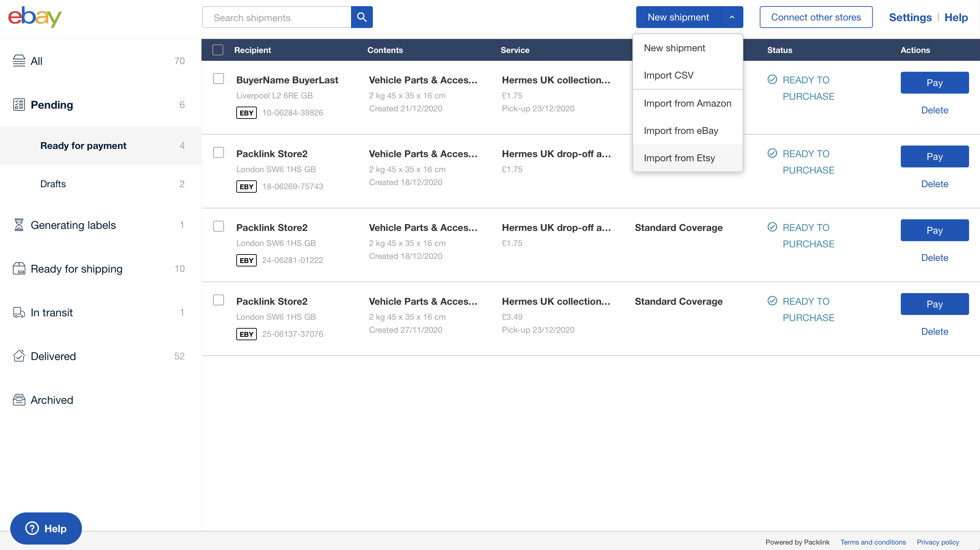The width and height of the screenshot is (980, 550).
Task: Click the status check icon for order 25-06137-37076
Action: click(772, 301)
